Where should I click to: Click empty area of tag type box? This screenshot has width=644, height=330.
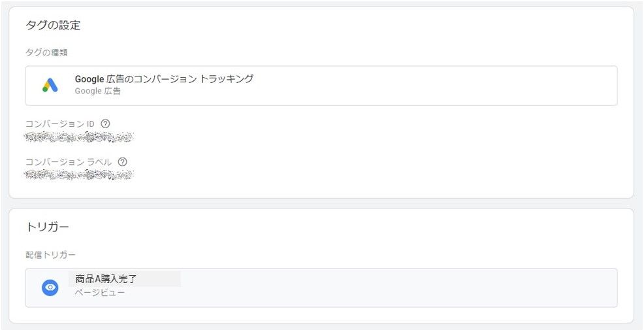(431, 86)
